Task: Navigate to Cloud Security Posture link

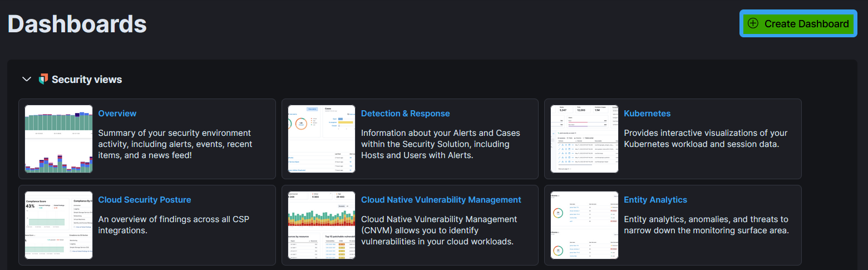Action: (x=145, y=200)
